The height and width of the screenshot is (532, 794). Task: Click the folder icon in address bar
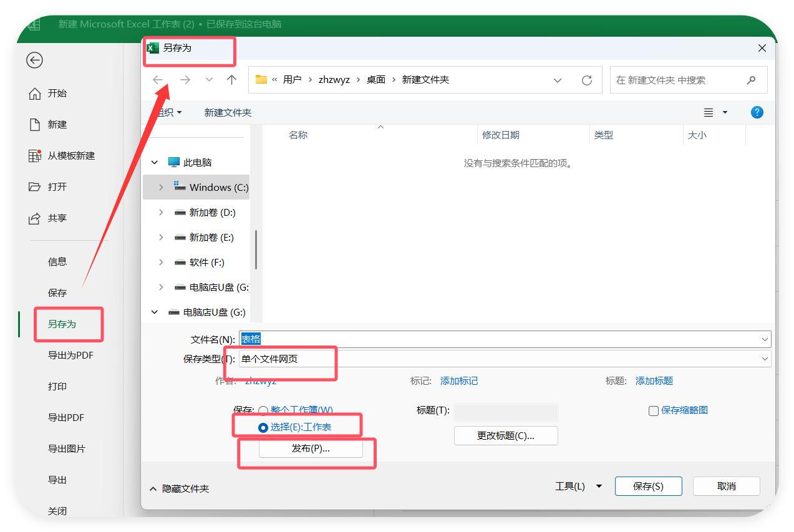261,80
